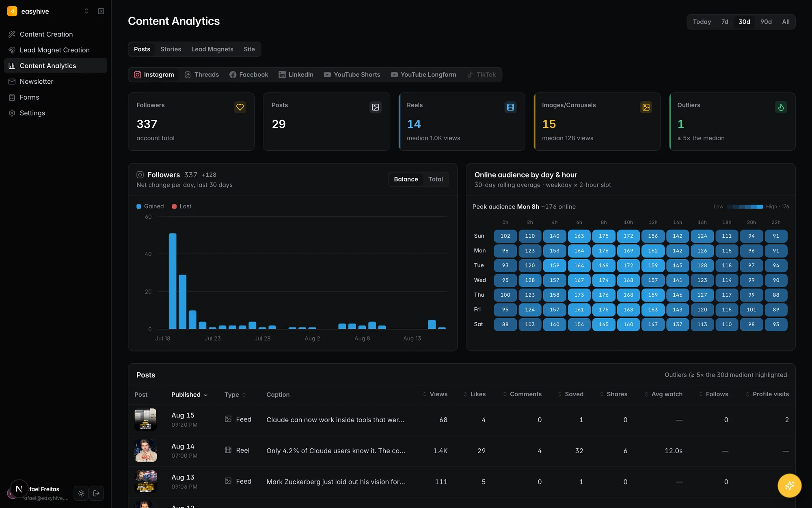Sort posts by Type column

pyautogui.click(x=235, y=395)
